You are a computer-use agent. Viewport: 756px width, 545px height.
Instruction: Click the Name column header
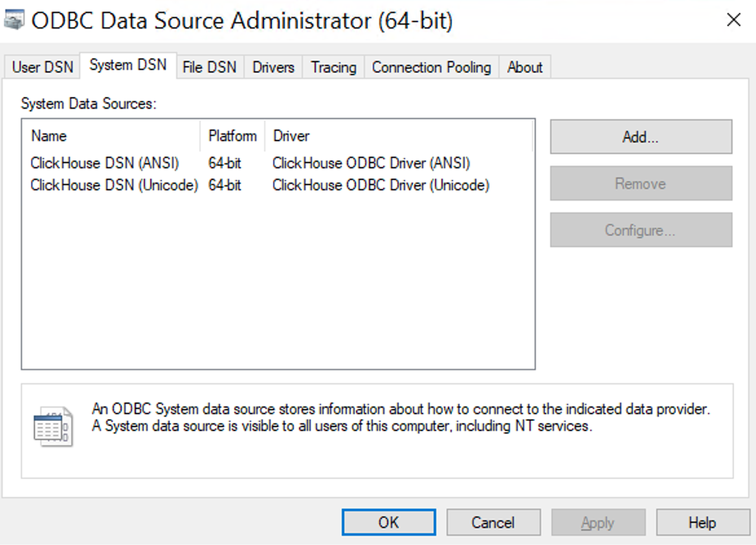point(49,136)
